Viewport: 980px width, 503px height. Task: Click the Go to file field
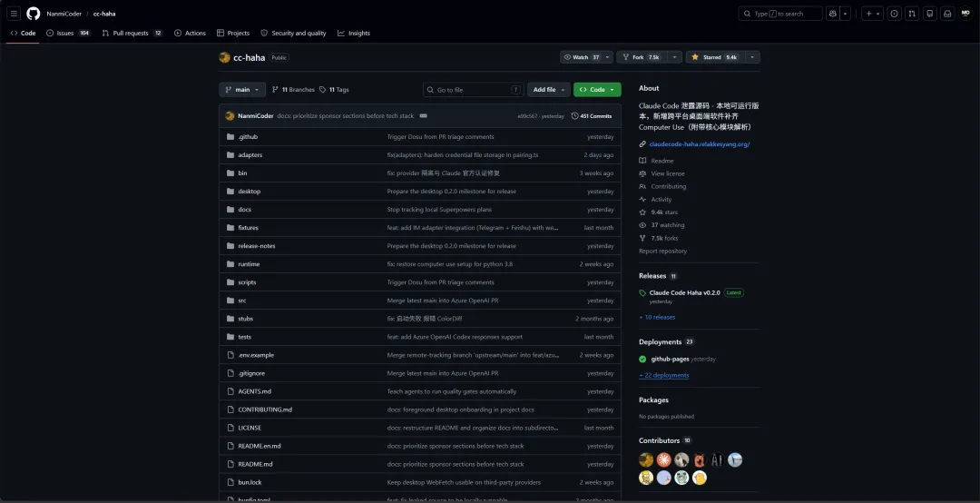[473, 90]
